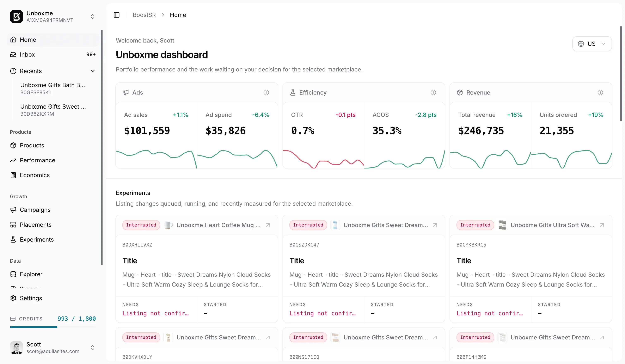Viewport: 625px width, 364px height.
Task: Click the BoostSR breadcrumb link
Action: click(144, 15)
